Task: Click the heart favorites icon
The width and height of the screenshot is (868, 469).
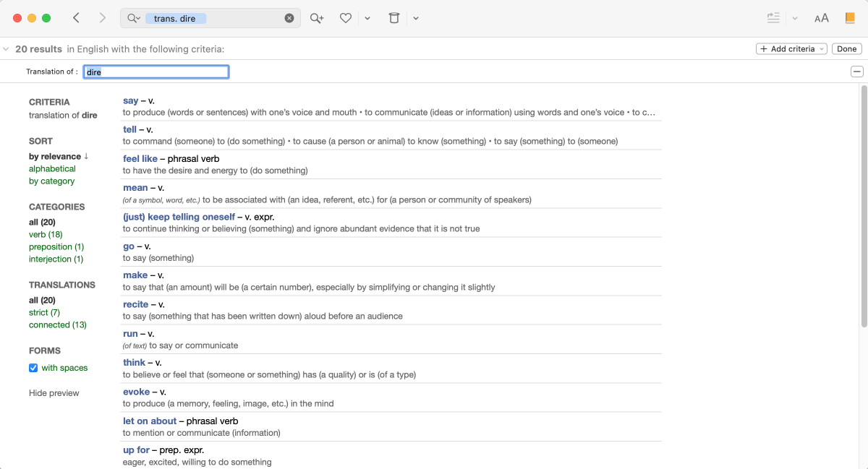Action: click(x=346, y=18)
